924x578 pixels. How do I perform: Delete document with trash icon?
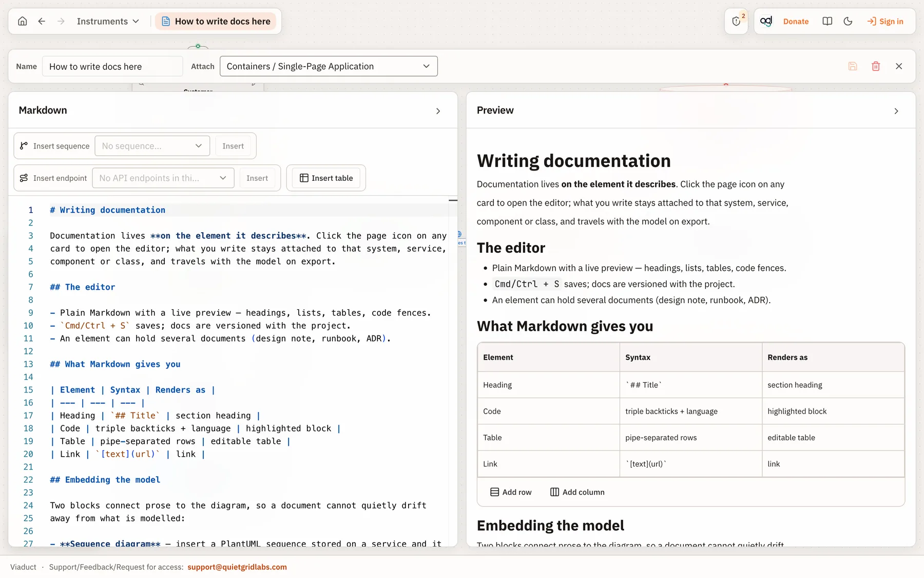[876, 66]
